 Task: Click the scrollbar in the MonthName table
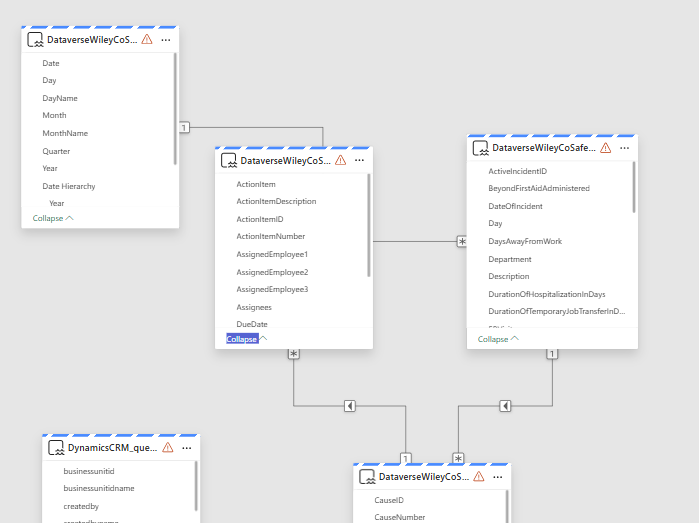(175, 109)
